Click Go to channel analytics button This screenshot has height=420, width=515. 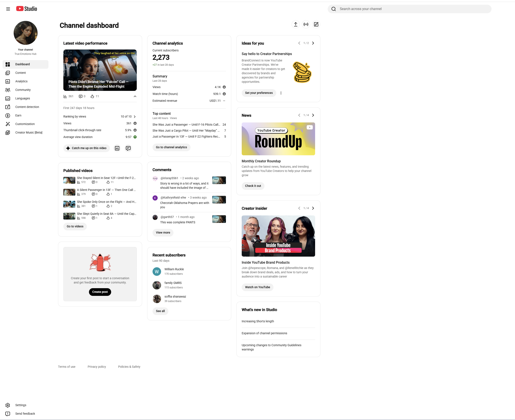point(171,147)
